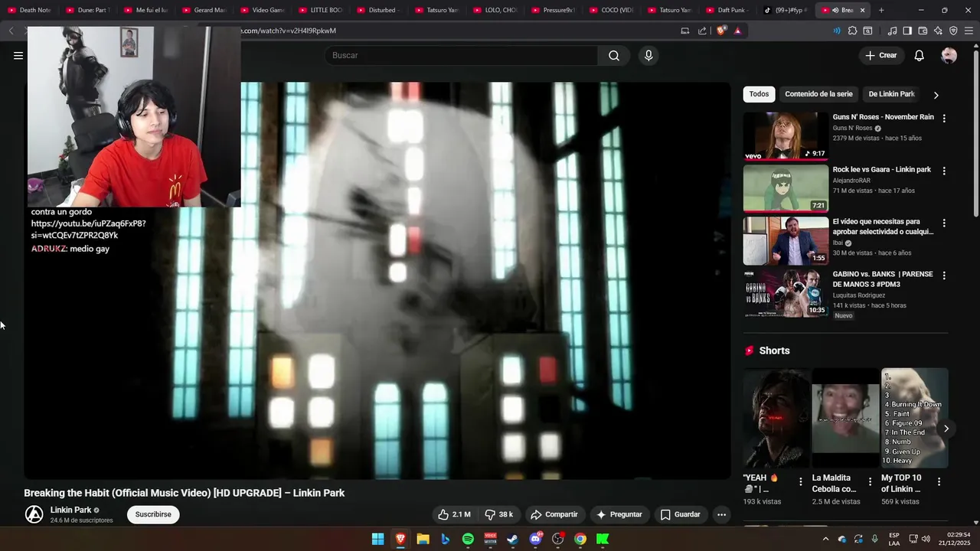Open a new browser tab
The width and height of the screenshot is (980, 551).
[881, 10]
